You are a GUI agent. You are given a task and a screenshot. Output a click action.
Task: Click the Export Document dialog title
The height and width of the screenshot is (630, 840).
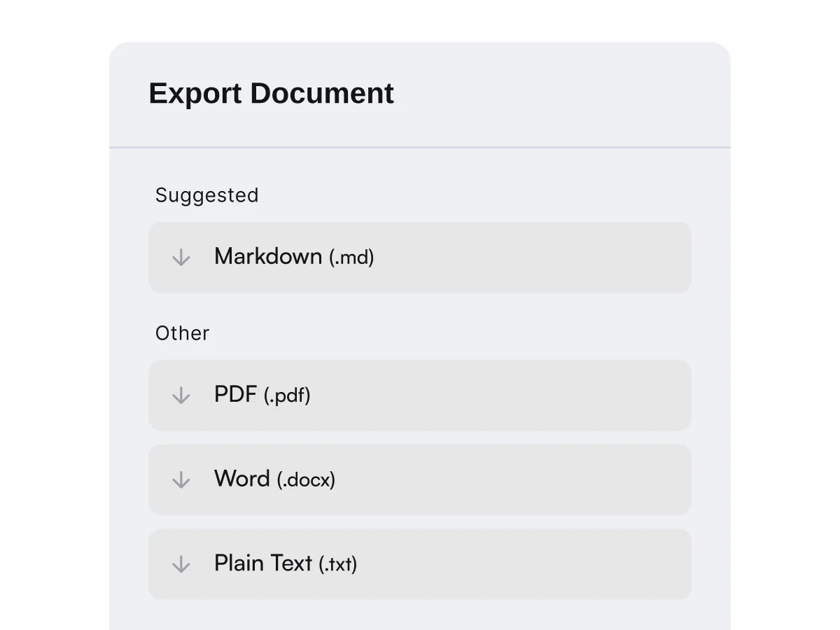pyautogui.click(x=271, y=93)
